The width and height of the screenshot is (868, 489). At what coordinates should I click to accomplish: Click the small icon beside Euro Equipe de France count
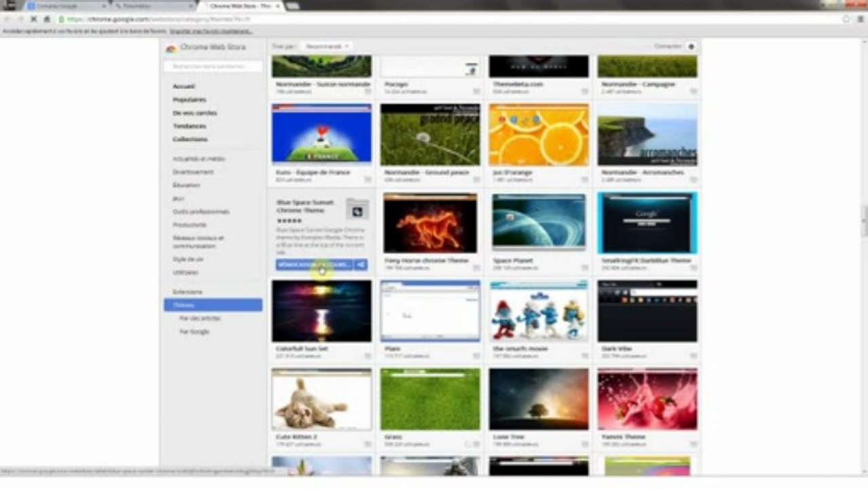(367, 180)
